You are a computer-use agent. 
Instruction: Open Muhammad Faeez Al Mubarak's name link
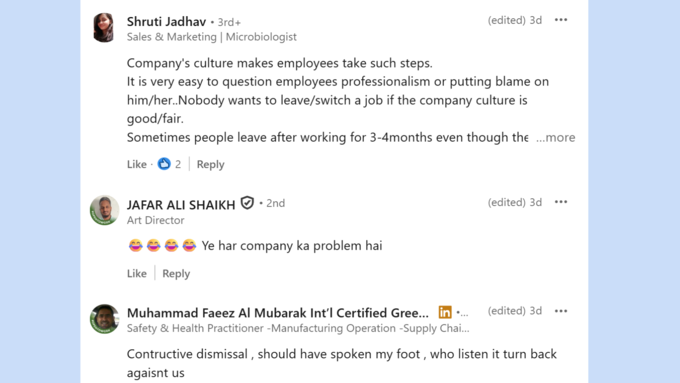(278, 313)
